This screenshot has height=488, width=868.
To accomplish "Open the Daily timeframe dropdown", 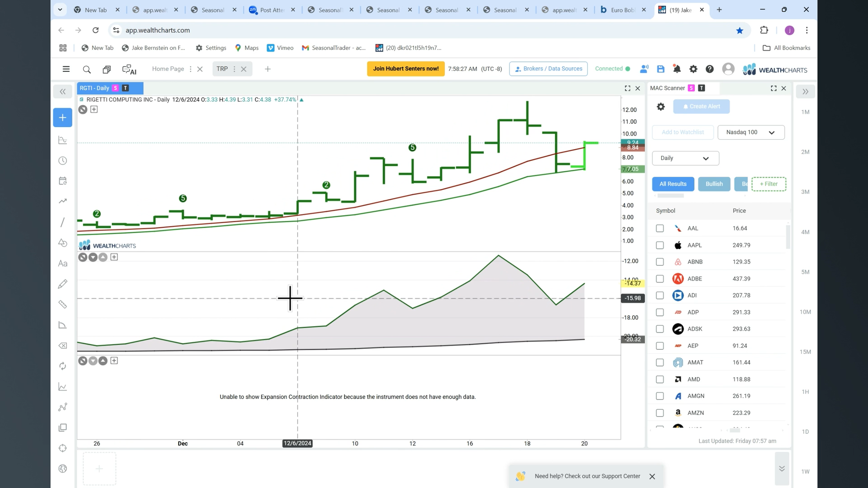I will click(685, 158).
